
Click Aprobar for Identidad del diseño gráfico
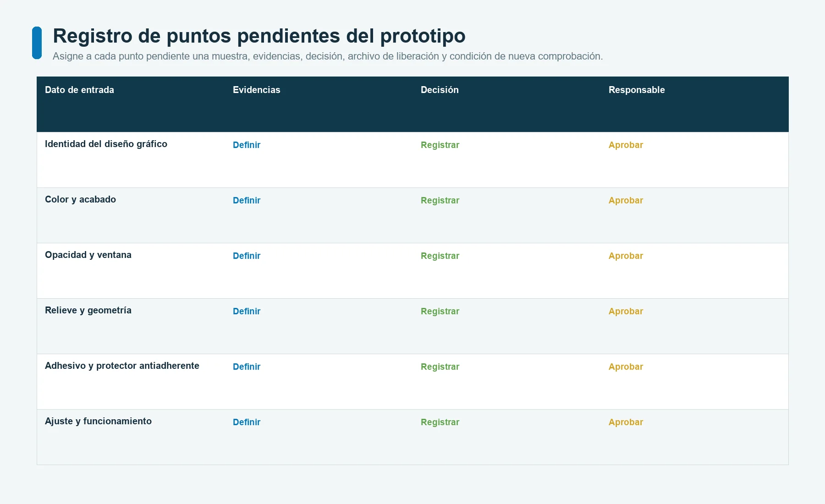(626, 145)
